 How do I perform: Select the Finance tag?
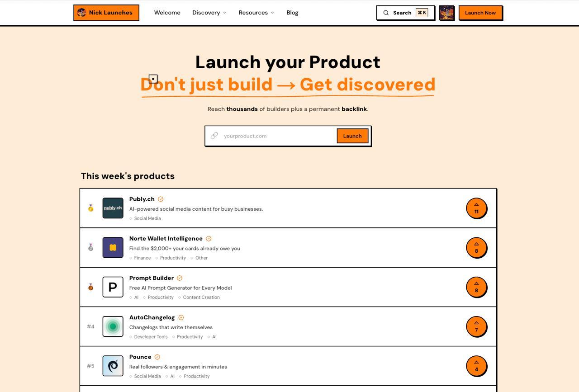[x=140, y=258]
